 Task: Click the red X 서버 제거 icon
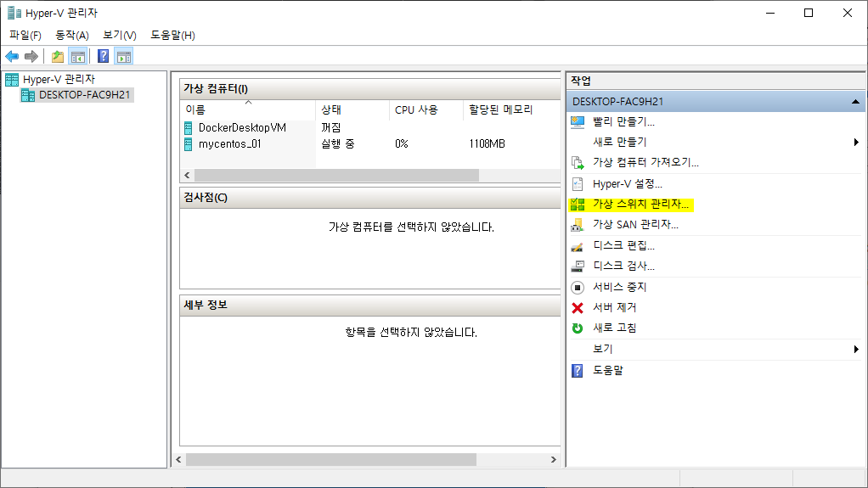click(578, 308)
